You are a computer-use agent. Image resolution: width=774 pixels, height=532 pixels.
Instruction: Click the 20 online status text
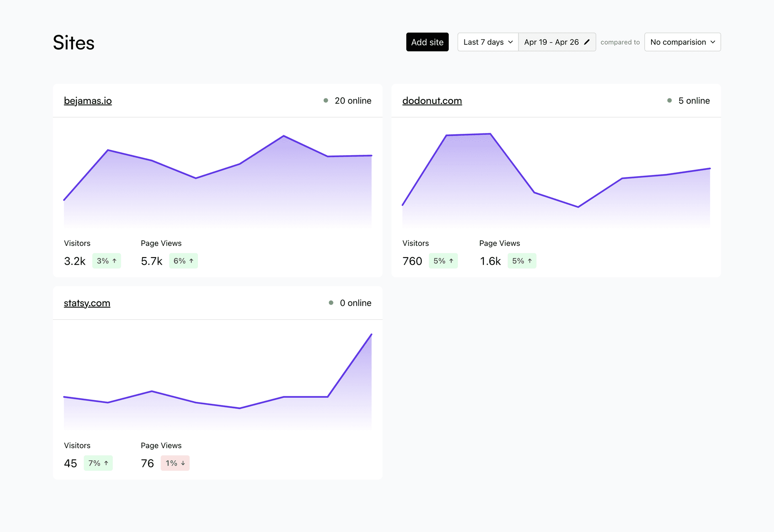coord(353,101)
